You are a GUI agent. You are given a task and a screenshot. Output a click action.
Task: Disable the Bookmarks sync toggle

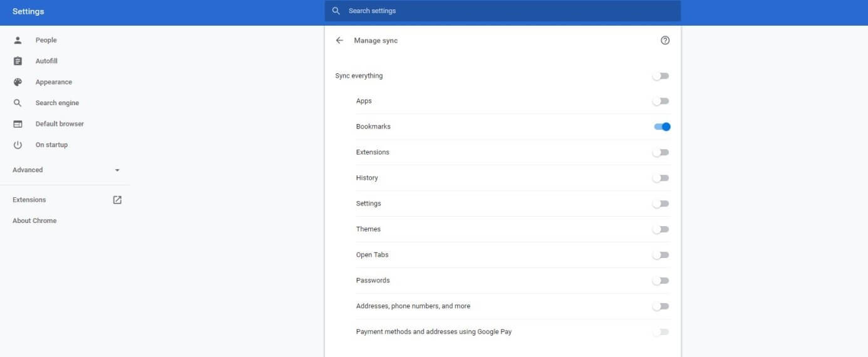click(662, 127)
